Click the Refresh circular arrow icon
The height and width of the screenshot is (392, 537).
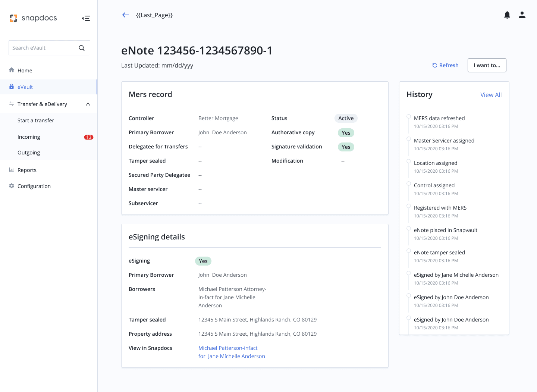pos(435,65)
